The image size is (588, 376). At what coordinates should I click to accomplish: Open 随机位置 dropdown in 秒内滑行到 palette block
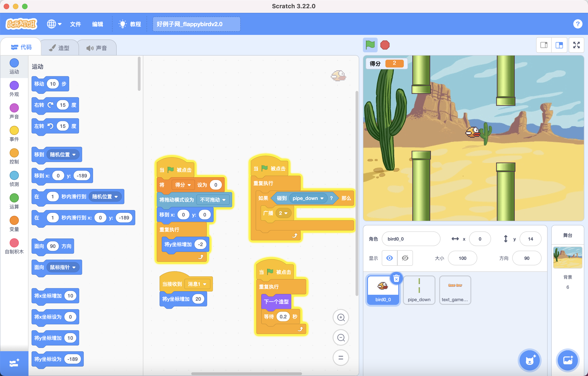pyautogui.click(x=105, y=196)
